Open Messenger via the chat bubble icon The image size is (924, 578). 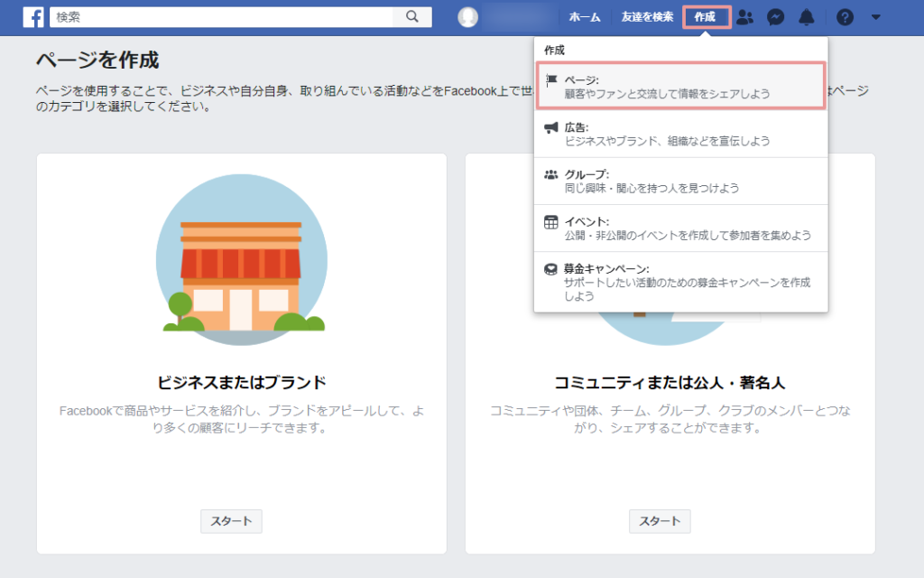click(775, 16)
